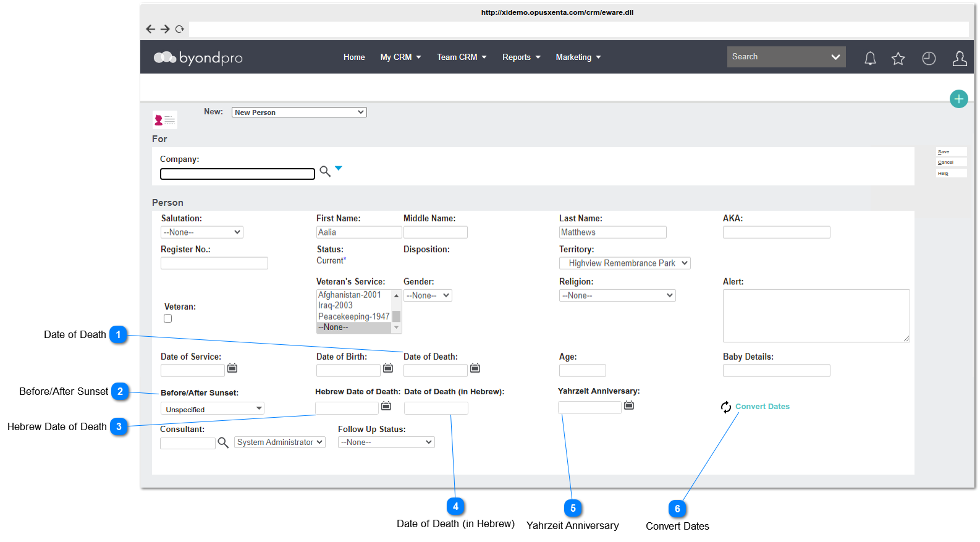Click the Alert text area
This screenshot has height=542, width=980.
816,316
